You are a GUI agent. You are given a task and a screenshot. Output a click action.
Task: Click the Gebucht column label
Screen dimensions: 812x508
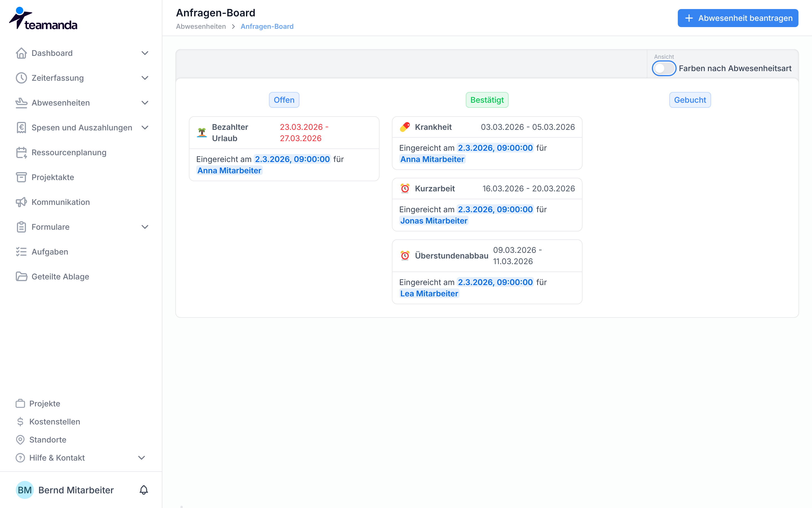click(690, 100)
